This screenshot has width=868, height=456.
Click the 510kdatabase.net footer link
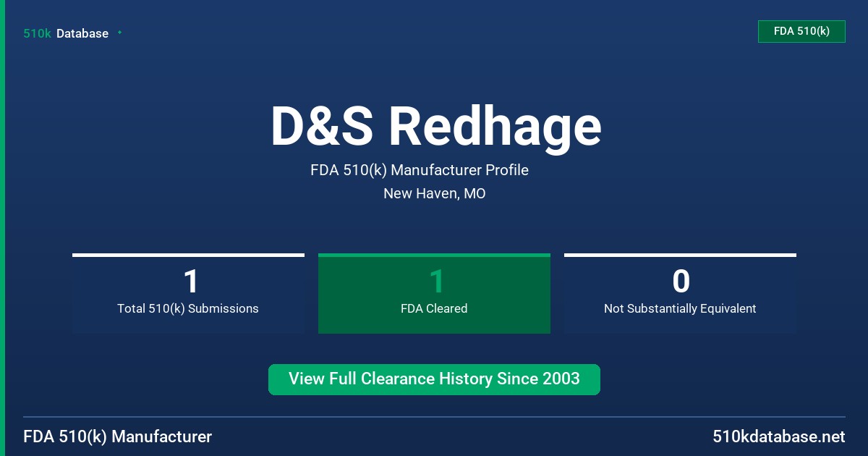coord(778,436)
